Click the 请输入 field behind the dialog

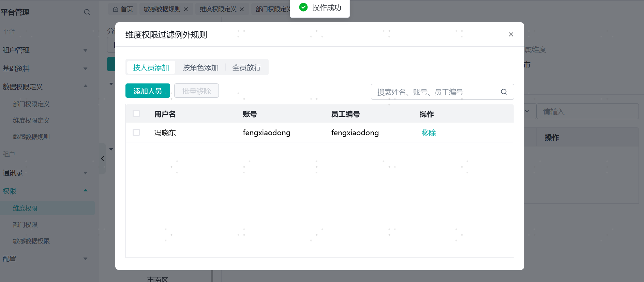tap(587, 111)
